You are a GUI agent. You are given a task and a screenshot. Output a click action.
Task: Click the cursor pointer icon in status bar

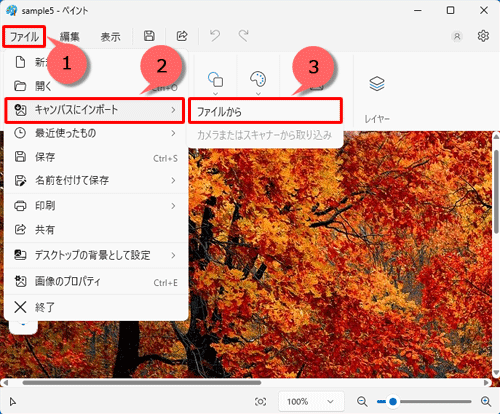tap(13, 402)
